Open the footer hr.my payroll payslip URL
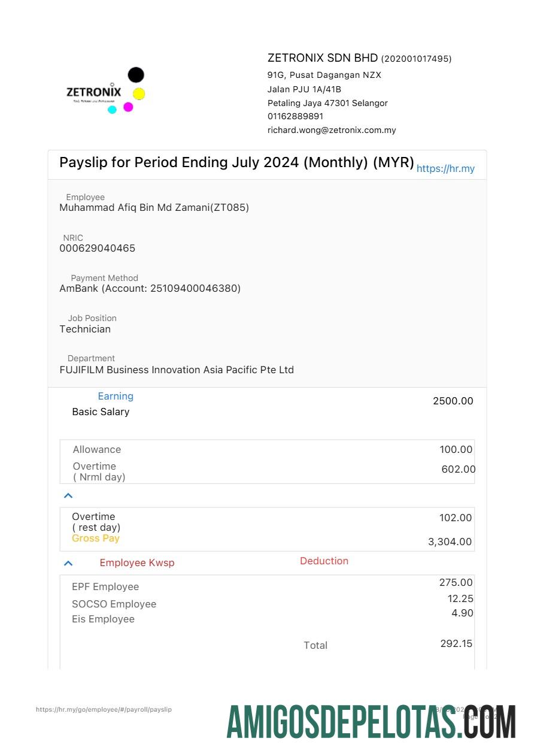The height and width of the screenshot is (756, 534). tap(104, 709)
